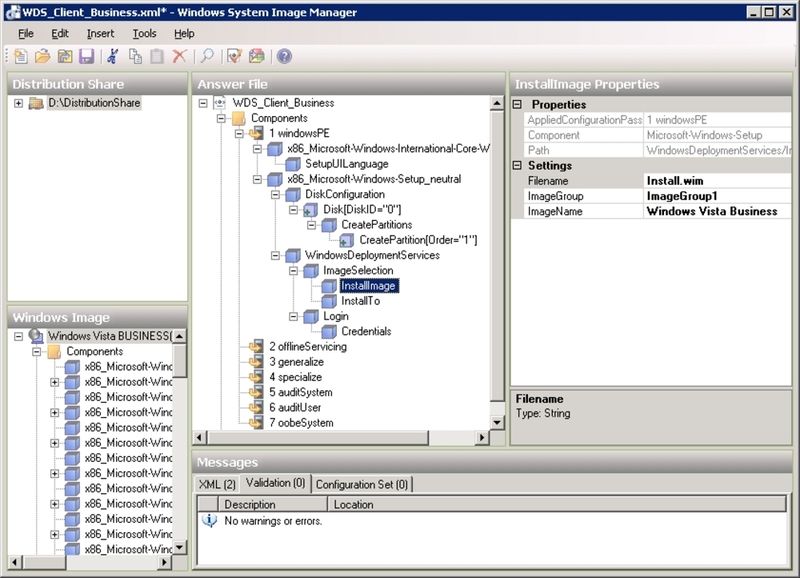Click the Cut scissors icon in the toolbar
Image resolution: width=800 pixels, height=578 pixels.
(113, 57)
